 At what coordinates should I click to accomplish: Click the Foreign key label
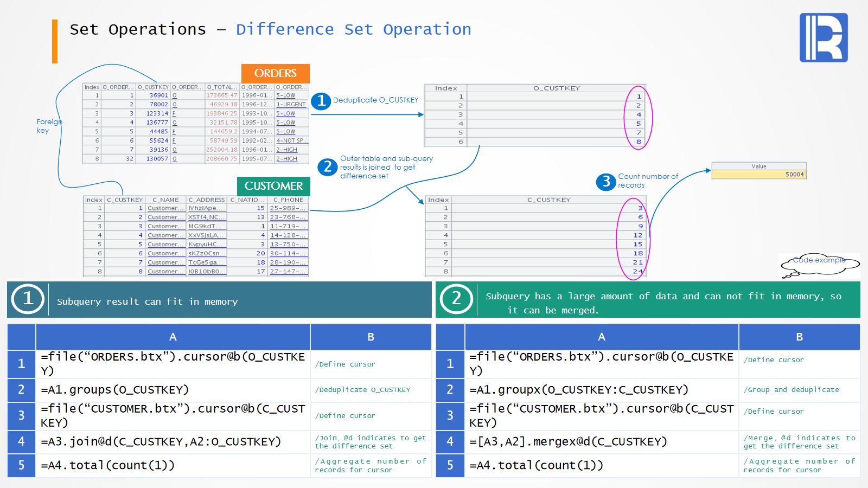click(x=48, y=126)
